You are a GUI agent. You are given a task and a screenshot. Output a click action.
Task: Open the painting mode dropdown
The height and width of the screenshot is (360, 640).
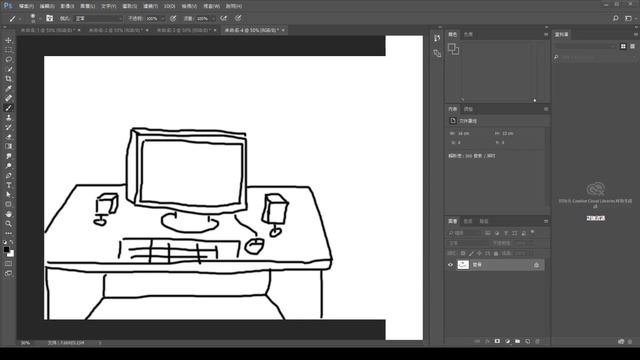[99, 18]
